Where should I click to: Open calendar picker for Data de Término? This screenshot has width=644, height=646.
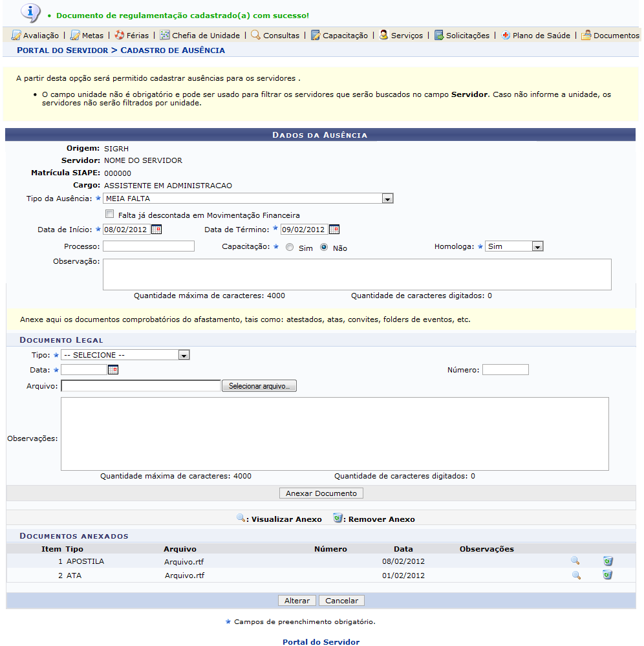click(334, 230)
